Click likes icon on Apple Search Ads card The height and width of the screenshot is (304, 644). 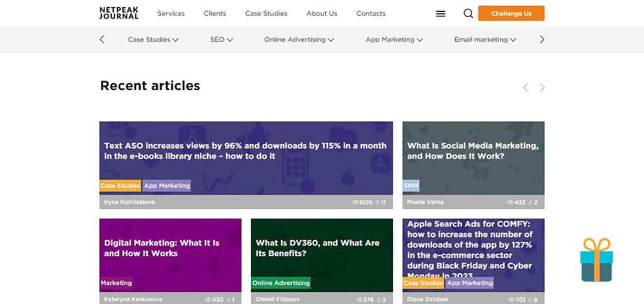coord(530,300)
